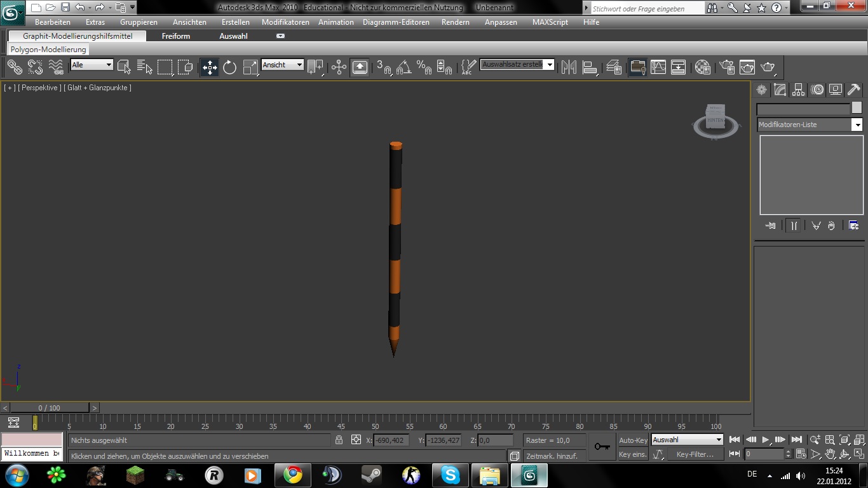Viewport: 868px width, 488px height.
Task: Open the rendered frame window
Action: tap(747, 66)
